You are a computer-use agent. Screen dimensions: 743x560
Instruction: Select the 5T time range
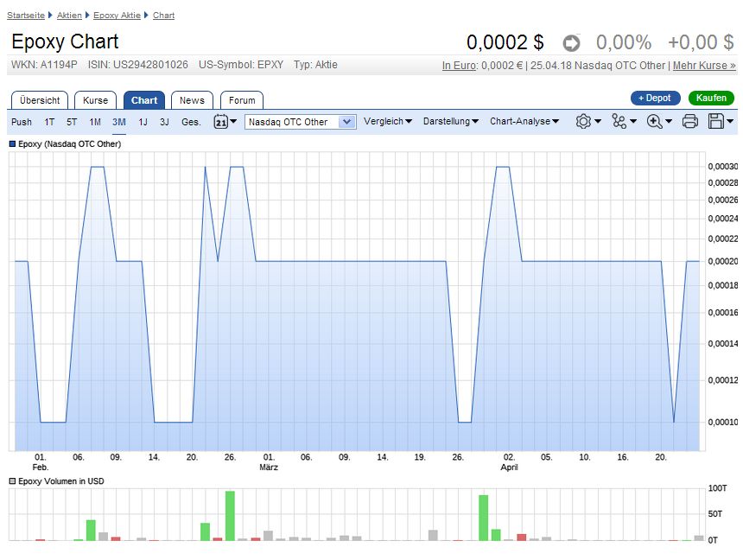pyautogui.click(x=72, y=122)
